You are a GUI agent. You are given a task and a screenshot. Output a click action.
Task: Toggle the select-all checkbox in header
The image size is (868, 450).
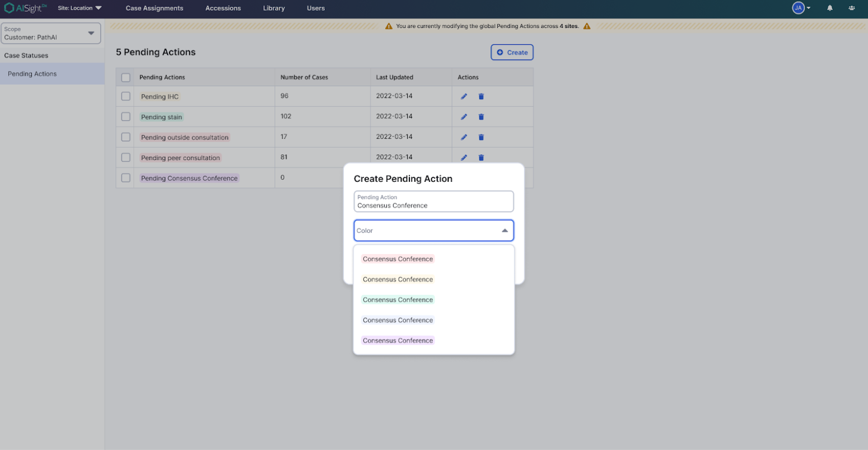125,78
